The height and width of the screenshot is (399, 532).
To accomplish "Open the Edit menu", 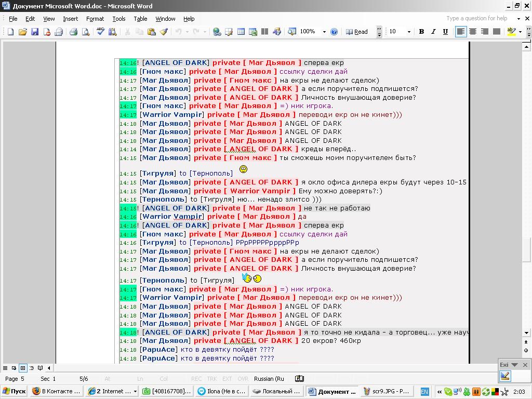I will [x=30, y=19].
